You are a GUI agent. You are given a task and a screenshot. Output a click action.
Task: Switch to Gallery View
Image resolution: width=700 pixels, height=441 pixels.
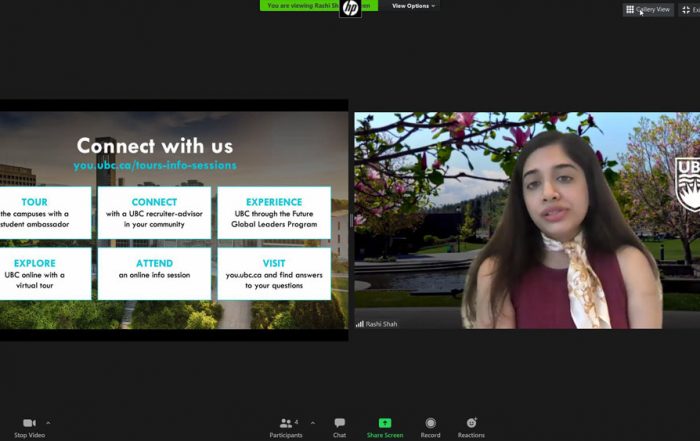coord(648,9)
